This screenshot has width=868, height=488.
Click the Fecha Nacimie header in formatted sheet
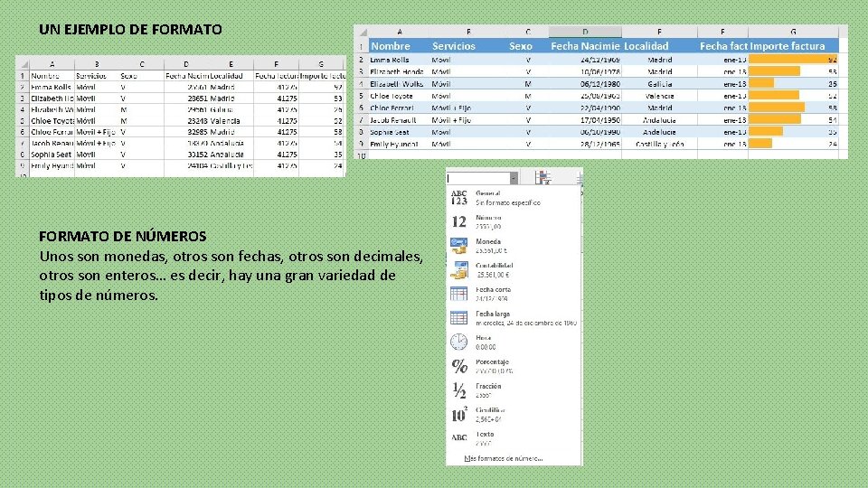(585, 46)
